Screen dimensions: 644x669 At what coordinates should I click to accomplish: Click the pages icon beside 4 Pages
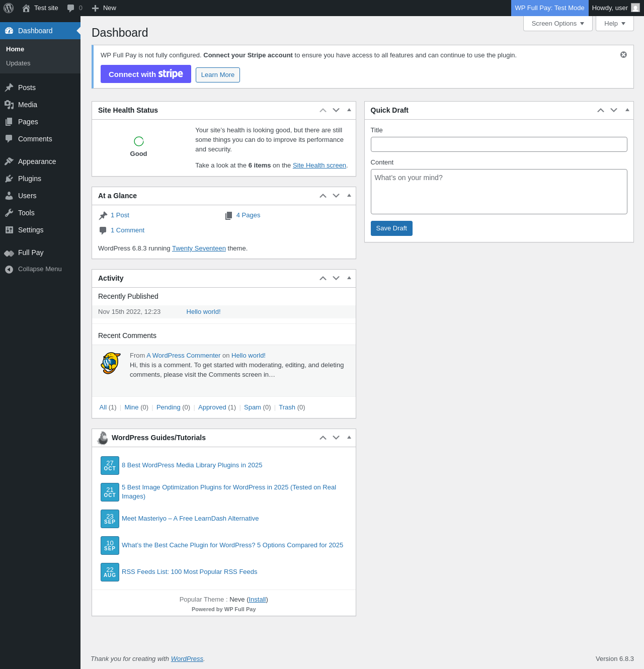228,215
